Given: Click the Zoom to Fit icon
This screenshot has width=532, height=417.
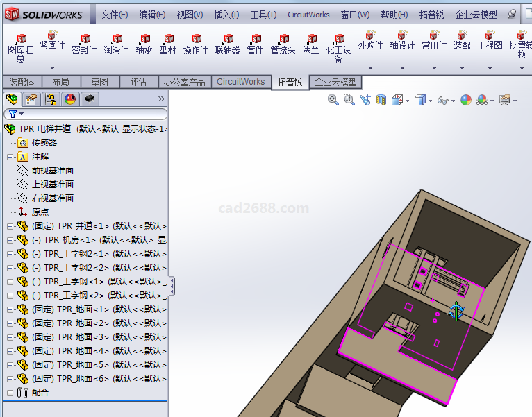Looking at the screenshot, I should [x=333, y=100].
